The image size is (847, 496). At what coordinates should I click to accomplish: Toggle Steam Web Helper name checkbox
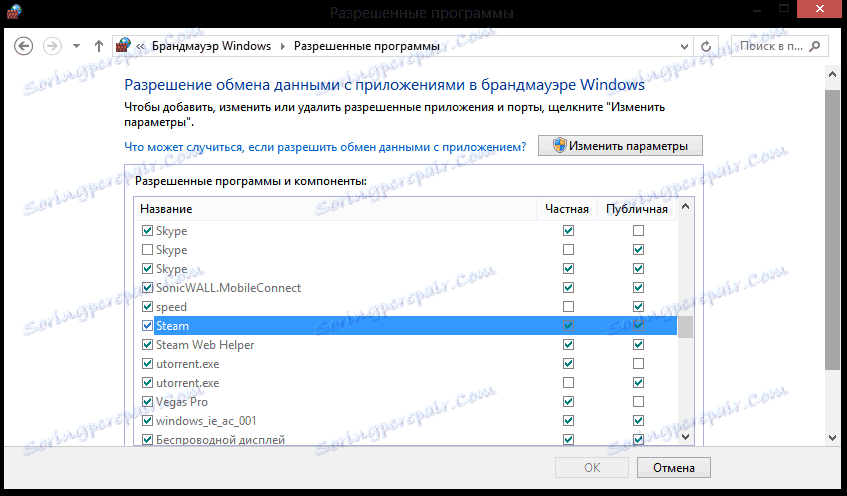[x=147, y=344]
